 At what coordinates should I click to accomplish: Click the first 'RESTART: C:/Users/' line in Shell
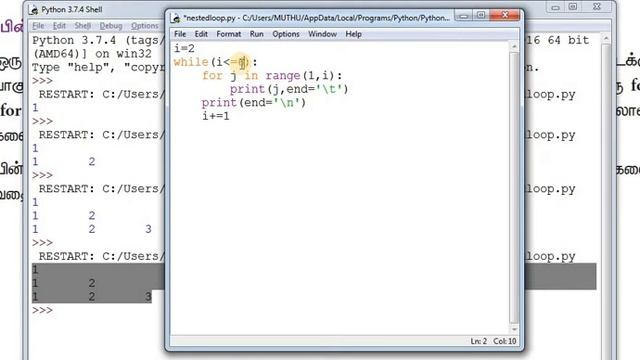(x=101, y=94)
